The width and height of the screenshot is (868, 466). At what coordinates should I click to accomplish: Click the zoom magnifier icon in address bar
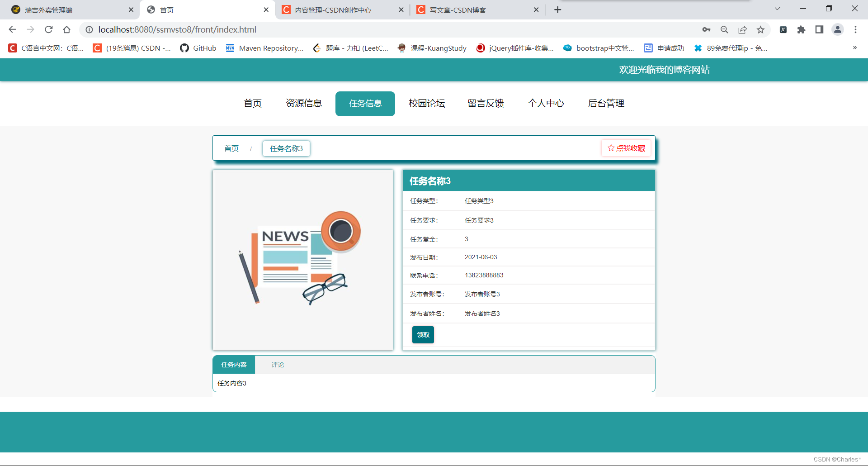pos(724,29)
